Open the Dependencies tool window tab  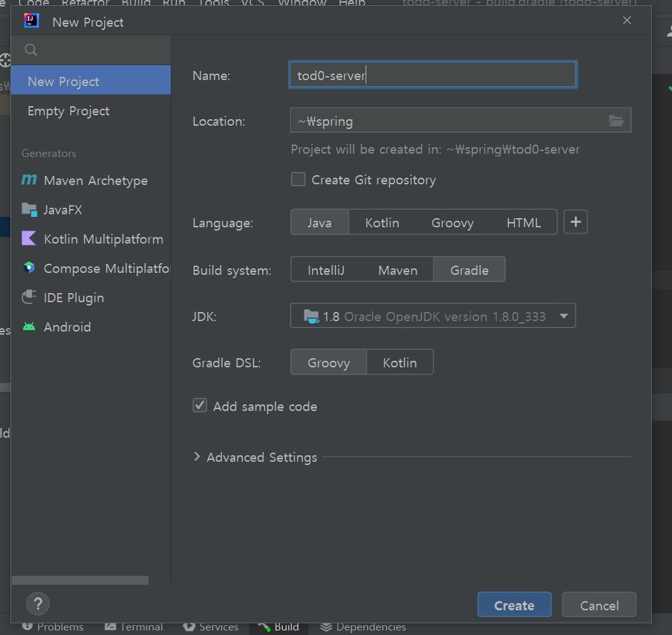click(x=363, y=627)
